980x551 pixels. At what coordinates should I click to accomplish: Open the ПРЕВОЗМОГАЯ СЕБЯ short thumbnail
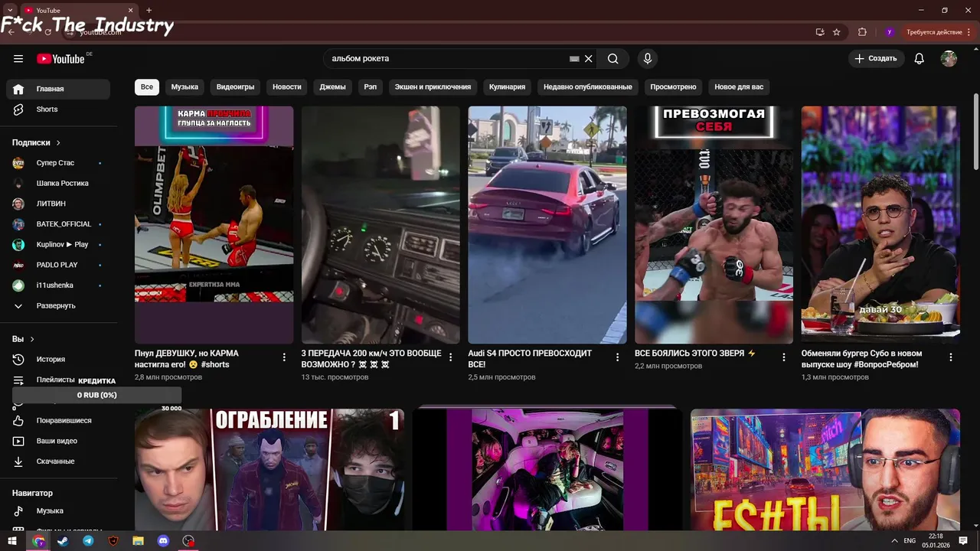point(714,225)
